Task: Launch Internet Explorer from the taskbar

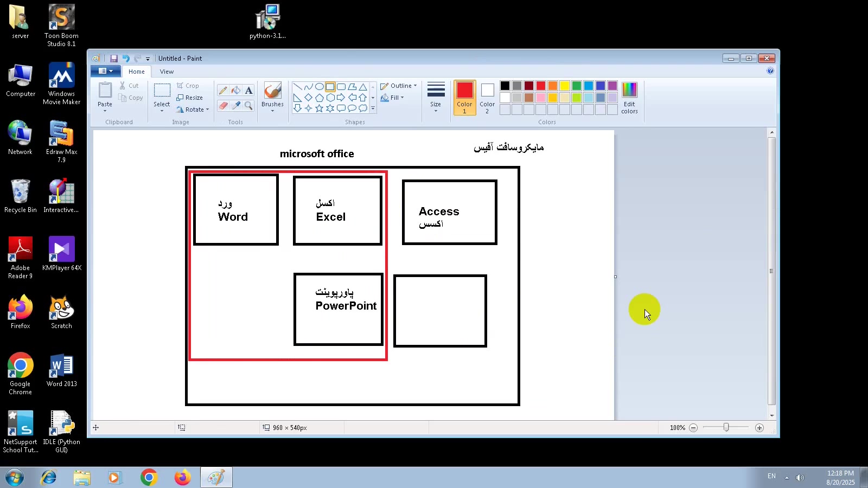Action: (49, 477)
